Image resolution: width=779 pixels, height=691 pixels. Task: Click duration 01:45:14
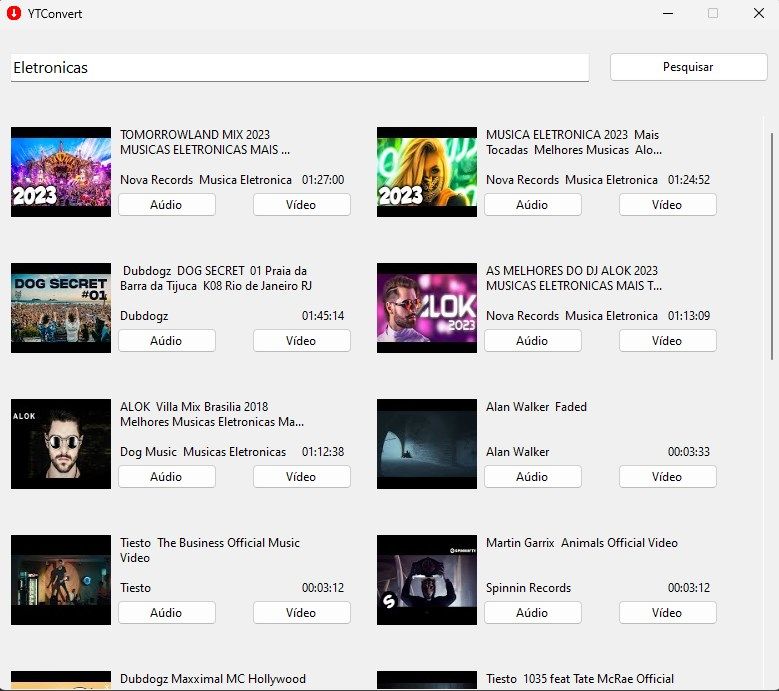tap(323, 316)
